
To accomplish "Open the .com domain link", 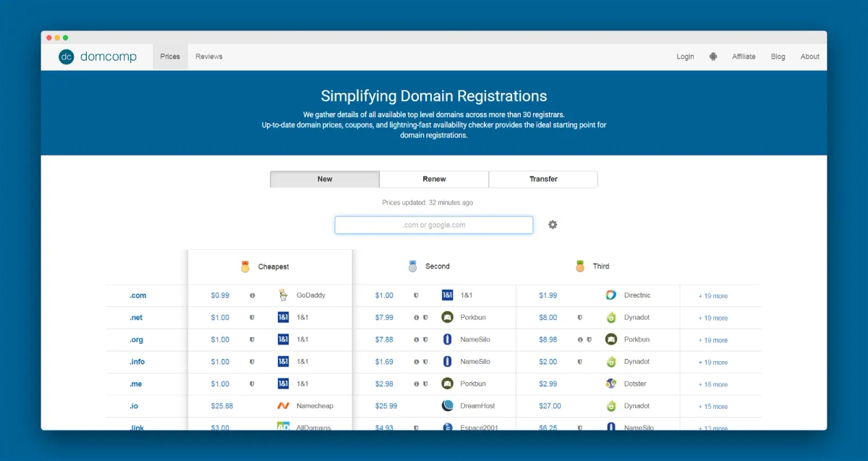I will (x=138, y=295).
